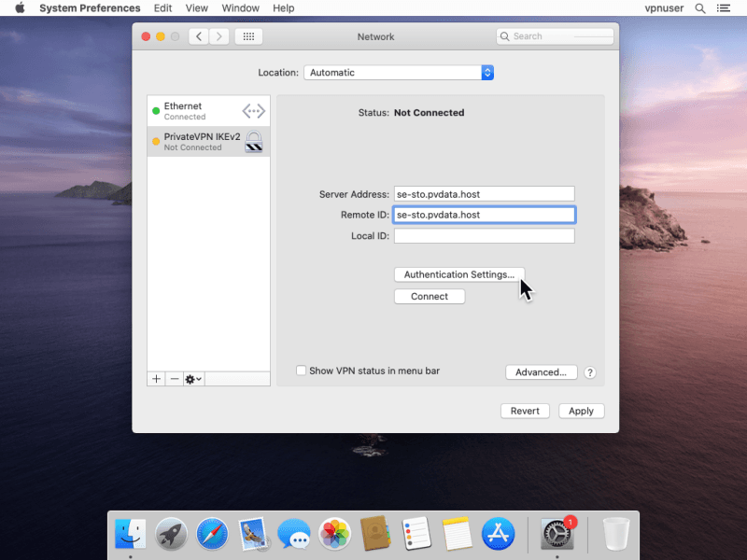Open Spotlight search in the menu bar
Image resolution: width=747 pixels, height=560 pixels.
[699, 8]
